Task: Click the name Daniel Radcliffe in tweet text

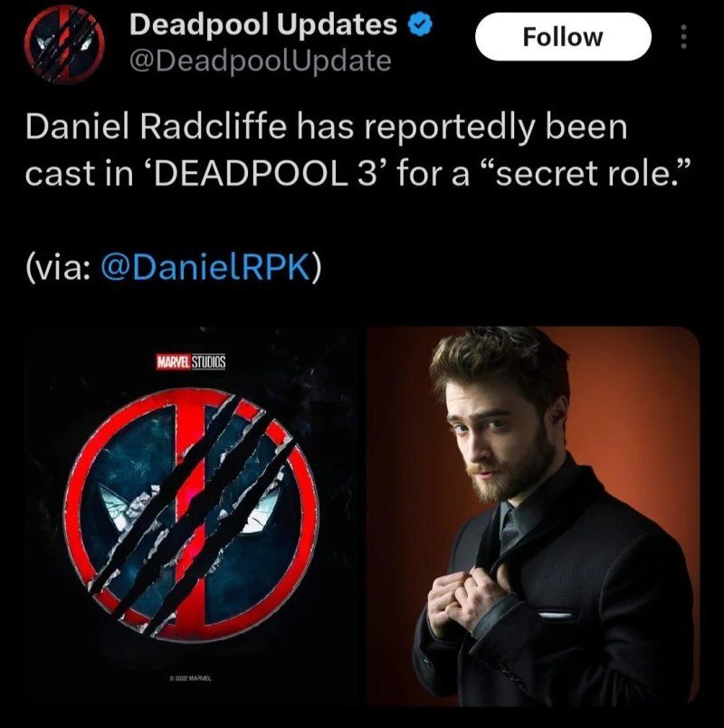Action: [156, 127]
